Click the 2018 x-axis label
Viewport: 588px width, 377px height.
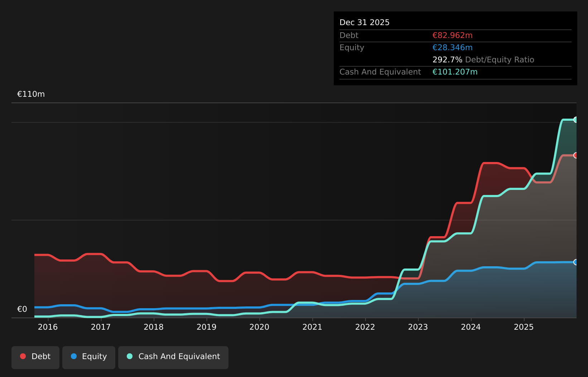(154, 327)
